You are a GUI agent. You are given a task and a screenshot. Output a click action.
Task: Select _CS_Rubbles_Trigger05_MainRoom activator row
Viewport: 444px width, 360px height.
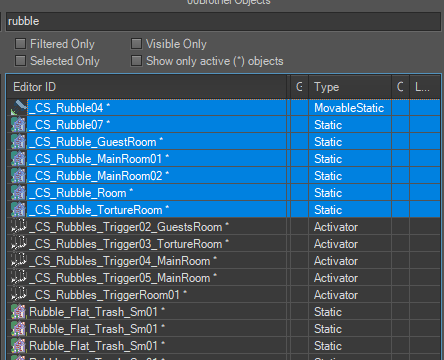(224, 278)
